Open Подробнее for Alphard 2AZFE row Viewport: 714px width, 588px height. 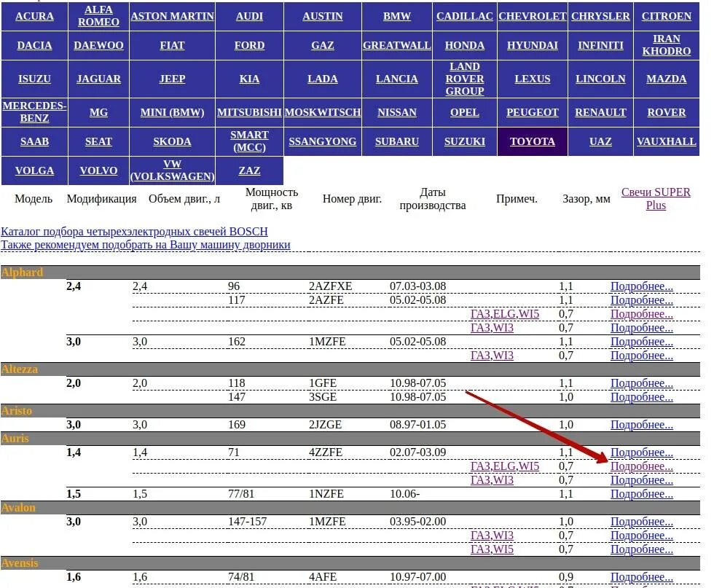click(x=642, y=299)
